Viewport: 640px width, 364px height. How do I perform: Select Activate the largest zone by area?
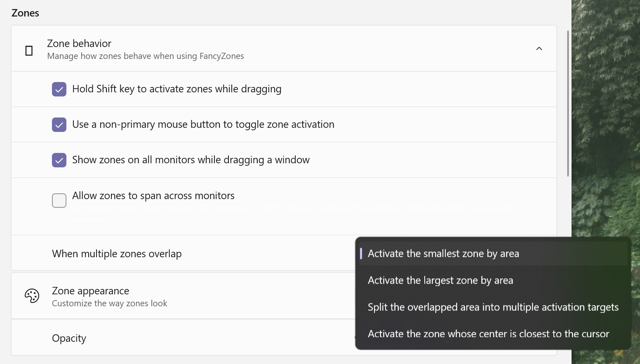(x=440, y=280)
